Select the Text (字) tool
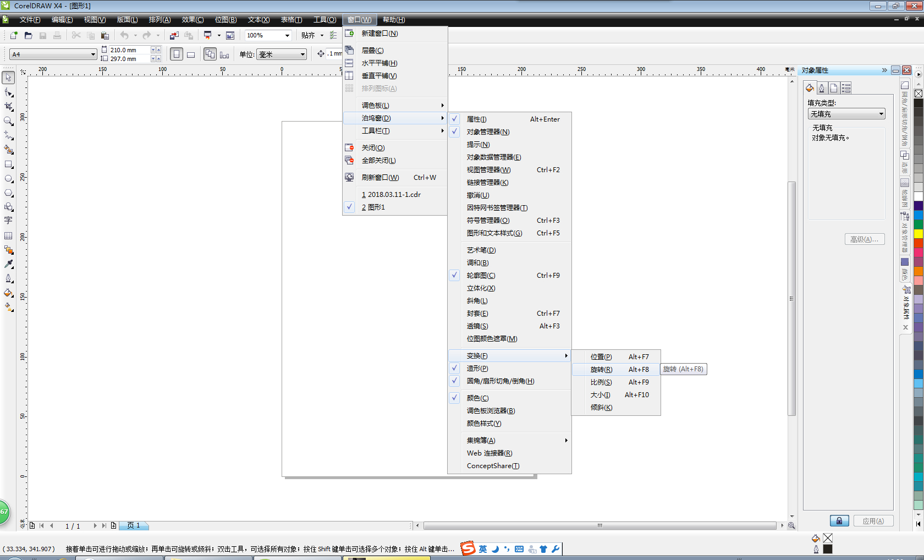Screen dimensions: 924x560 point(8,221)
